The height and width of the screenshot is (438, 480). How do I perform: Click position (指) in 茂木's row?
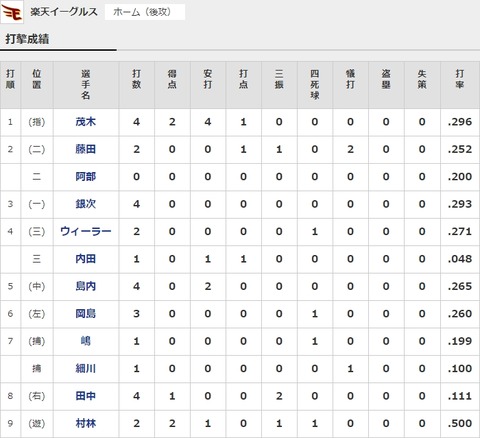point(37,122)
